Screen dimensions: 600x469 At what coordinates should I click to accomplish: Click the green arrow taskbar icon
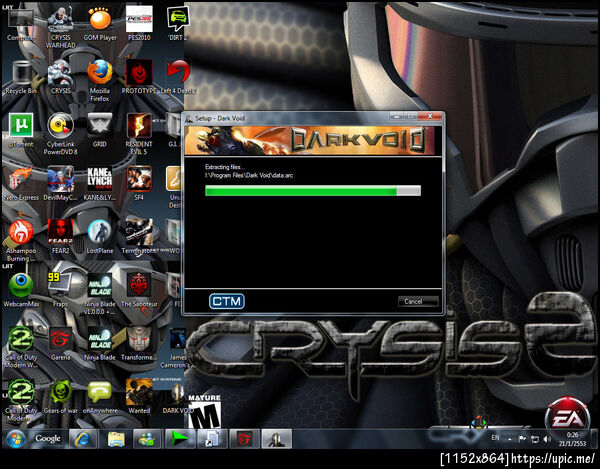click(180, 439)
